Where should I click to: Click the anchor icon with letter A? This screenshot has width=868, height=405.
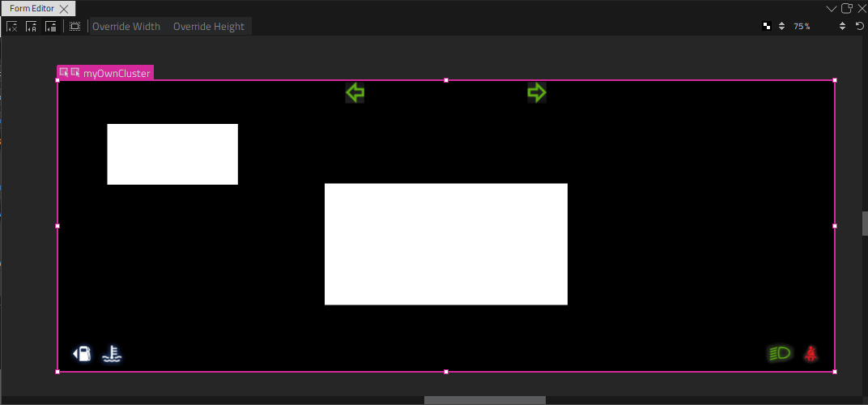(x=32, y=27)
